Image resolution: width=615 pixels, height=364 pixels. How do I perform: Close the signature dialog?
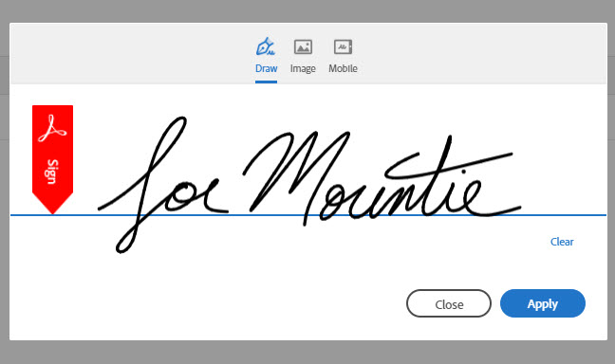click(x=449, y=303)
